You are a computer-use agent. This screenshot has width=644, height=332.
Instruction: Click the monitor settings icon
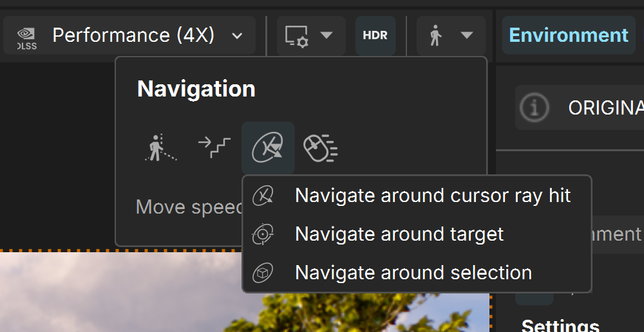click(x=296, y=36)
